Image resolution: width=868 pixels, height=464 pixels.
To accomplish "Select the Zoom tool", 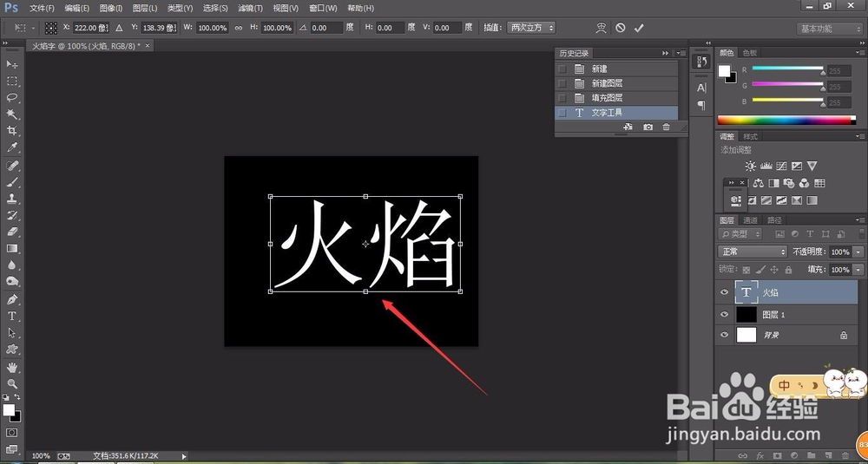I will coord(11,384).
